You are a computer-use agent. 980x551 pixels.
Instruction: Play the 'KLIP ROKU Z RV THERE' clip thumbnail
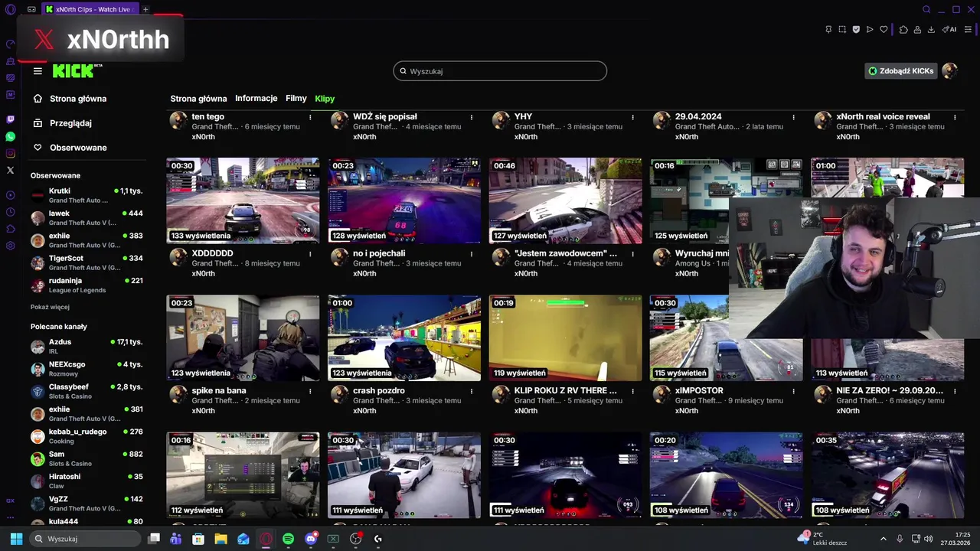(566, 338)
